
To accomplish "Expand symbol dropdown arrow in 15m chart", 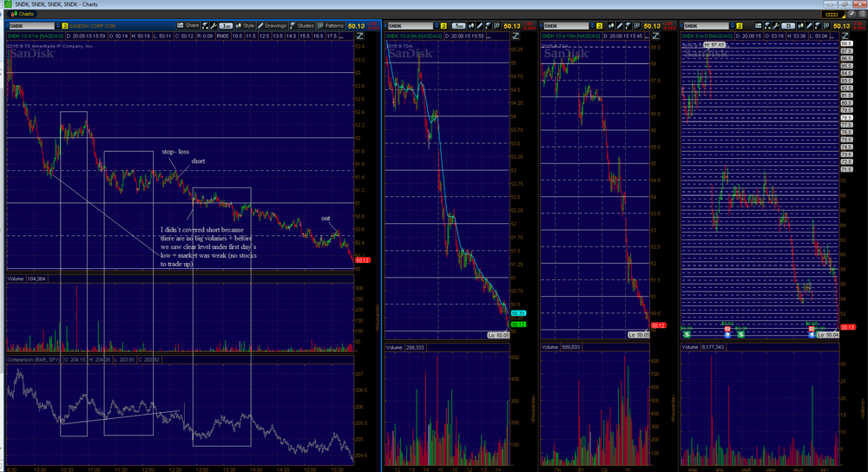I will click(592, 26).
